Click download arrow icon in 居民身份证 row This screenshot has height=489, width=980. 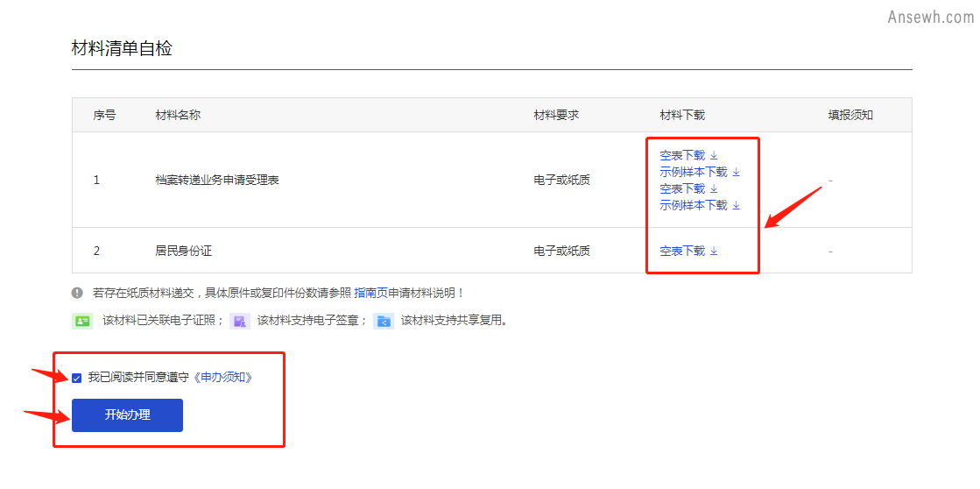714,252
